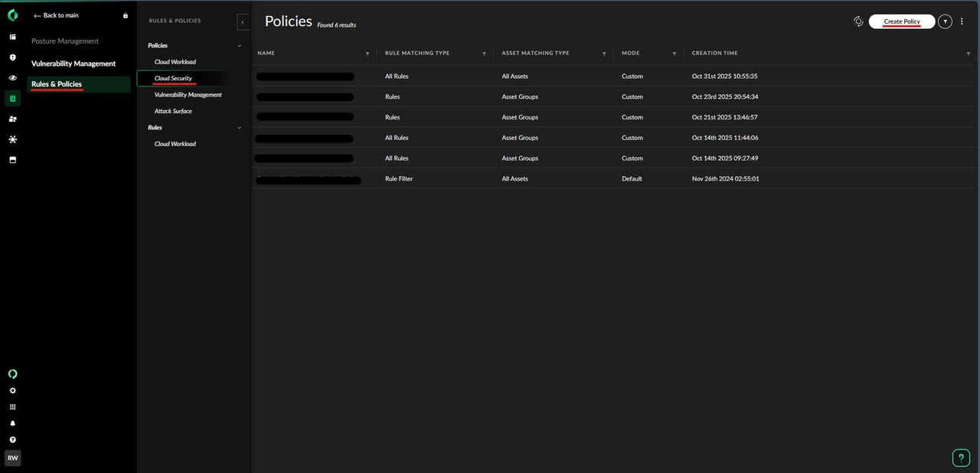Click the apps grid icon in left rail
Viewport: 980px width, 473px height.
[x=12, y=407]
